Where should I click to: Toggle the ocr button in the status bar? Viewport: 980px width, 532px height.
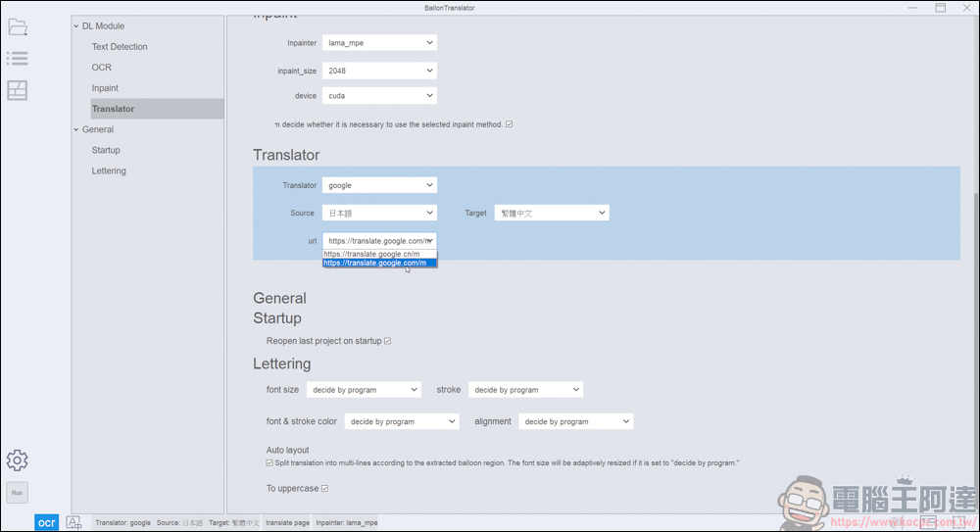tap(47, 522)
